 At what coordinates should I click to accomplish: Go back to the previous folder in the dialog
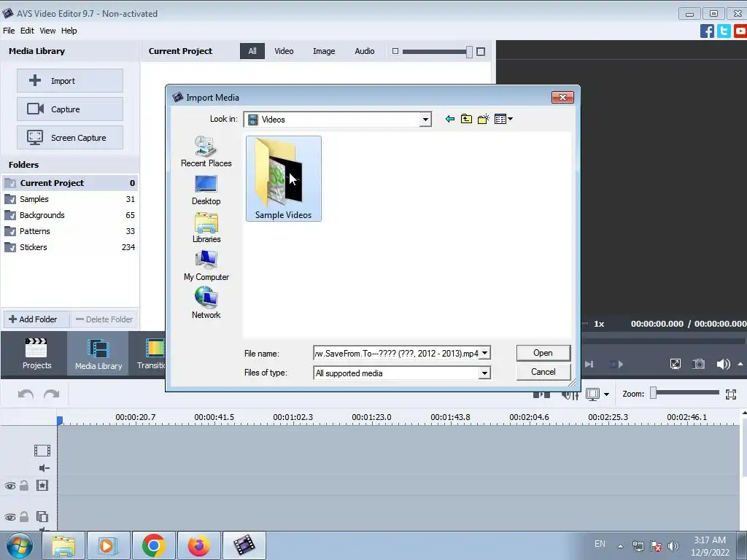click(x=449, y=119)
